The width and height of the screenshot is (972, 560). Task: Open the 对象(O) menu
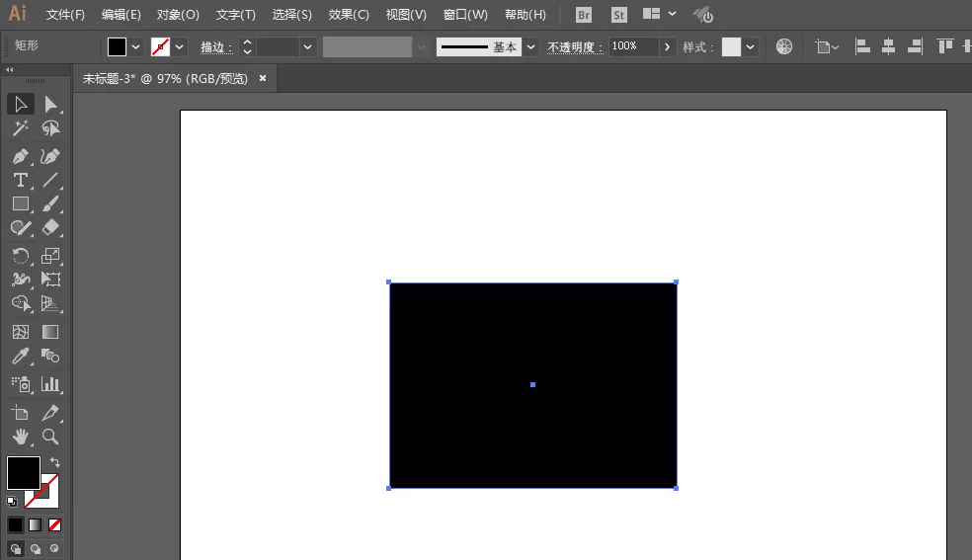pyautogui.click(x=178, y=15)
